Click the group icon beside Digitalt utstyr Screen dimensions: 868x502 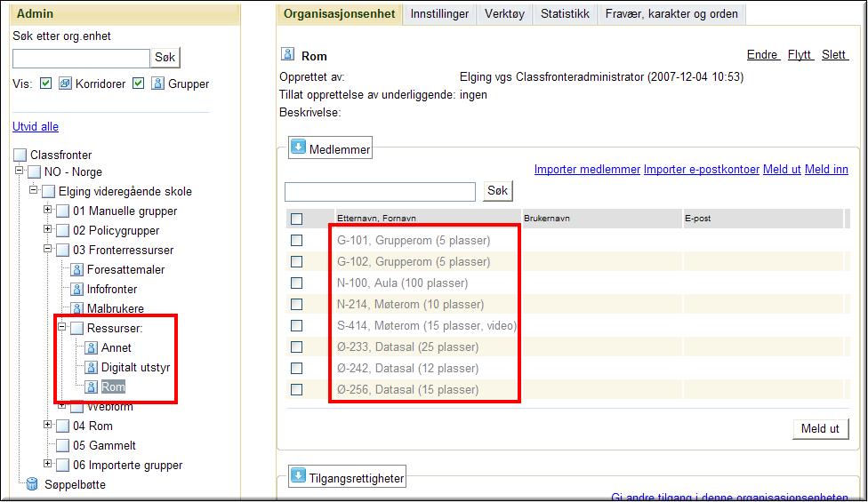92,367
